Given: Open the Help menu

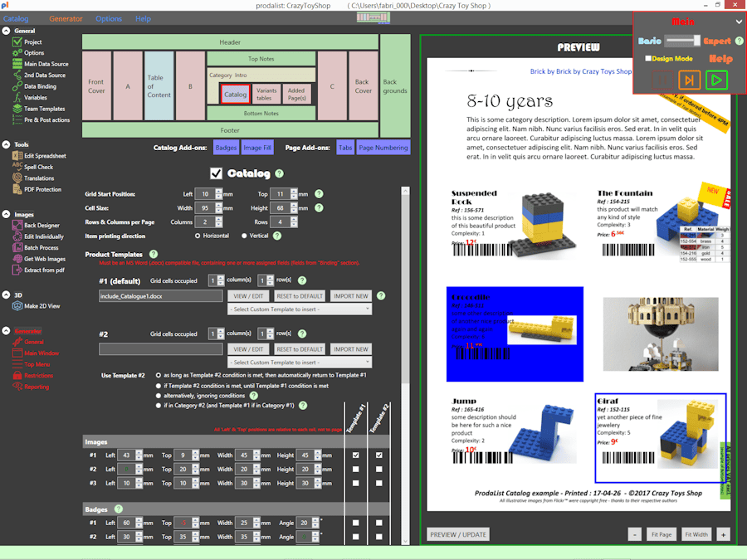Looking at the screenshot, I should [x=143, y=18].
